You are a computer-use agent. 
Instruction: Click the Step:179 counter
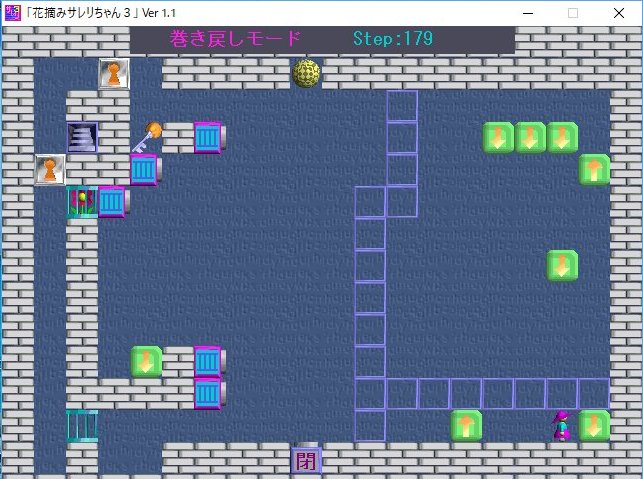tap(392, 39)
